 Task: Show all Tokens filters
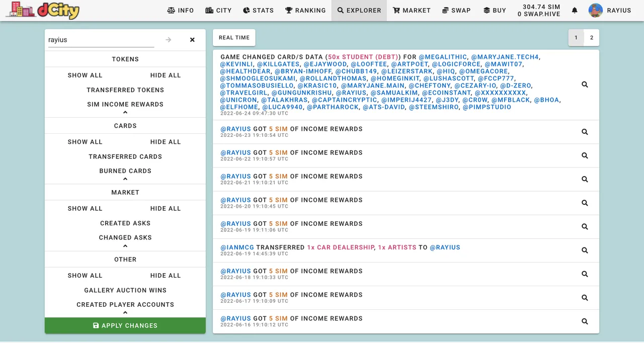pyautogui.click(x=85, y=75)
